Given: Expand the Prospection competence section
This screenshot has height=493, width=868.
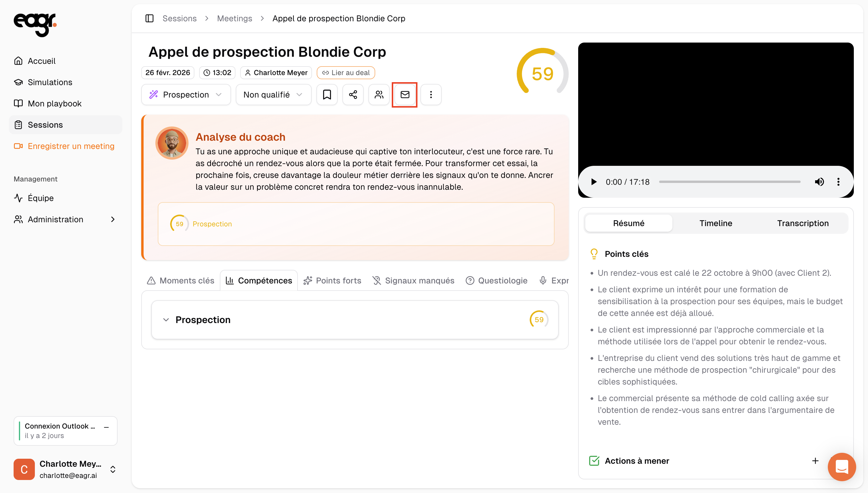Looking at the screenshot, I should 166,320.
